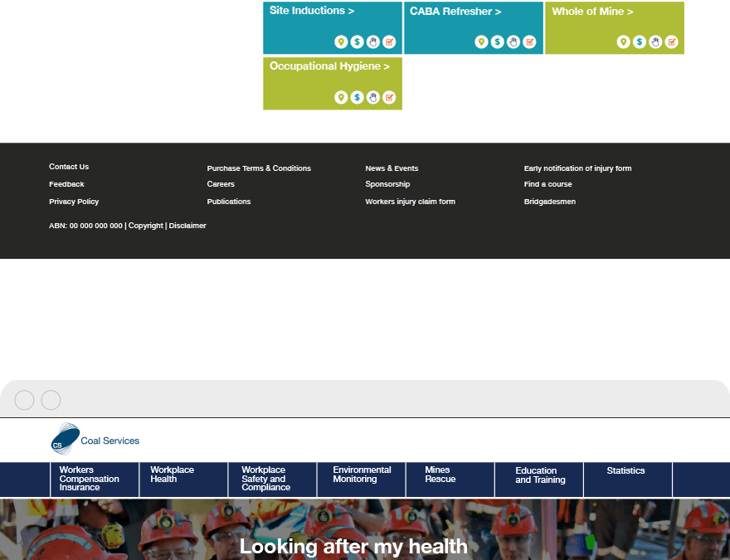Click the checkbox icon on CABA Refresher tile
Image resolution: width=730 pixels, height=560 pixels.
click(529, 41)
